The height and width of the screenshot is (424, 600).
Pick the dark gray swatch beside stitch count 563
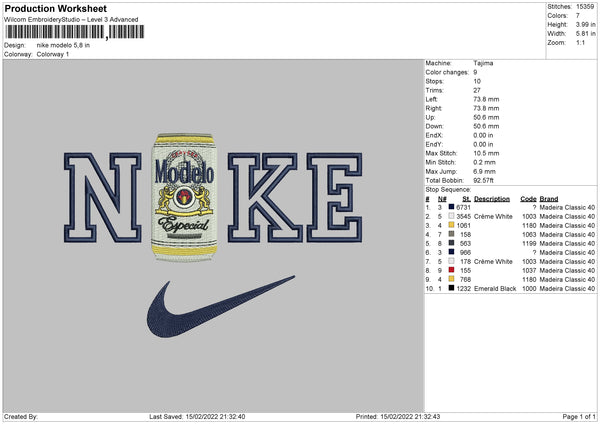tap(452, 243)
